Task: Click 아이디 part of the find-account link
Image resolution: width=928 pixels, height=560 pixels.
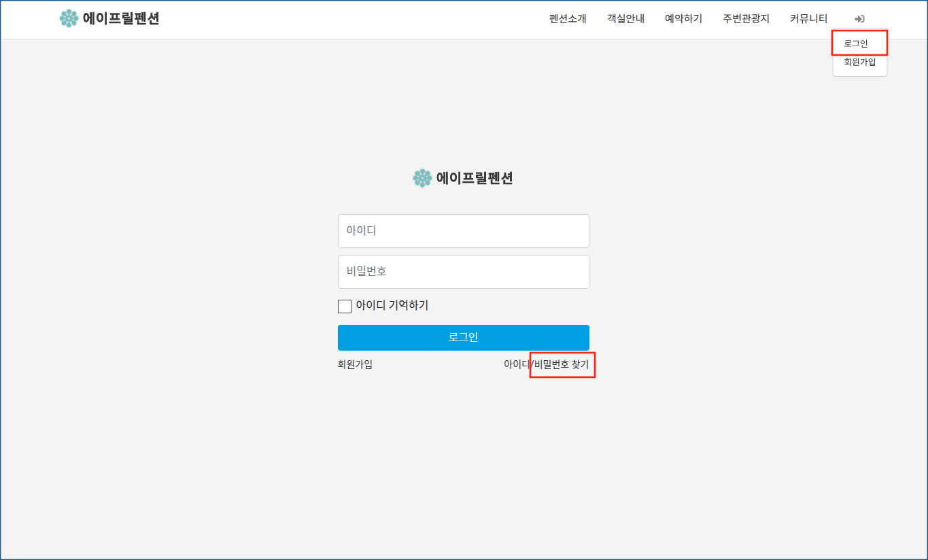Action: click(516, 364)
